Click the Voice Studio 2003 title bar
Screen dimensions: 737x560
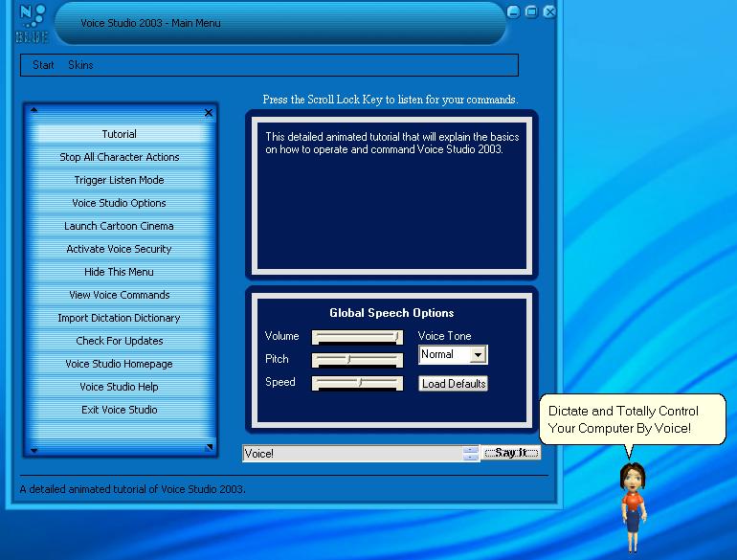click(280, 24)
